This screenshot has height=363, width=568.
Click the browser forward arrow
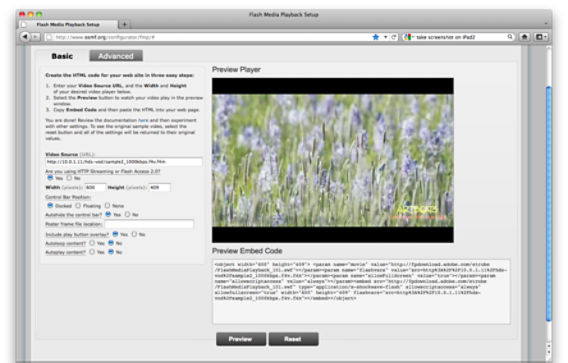click(x=35, y=37)
